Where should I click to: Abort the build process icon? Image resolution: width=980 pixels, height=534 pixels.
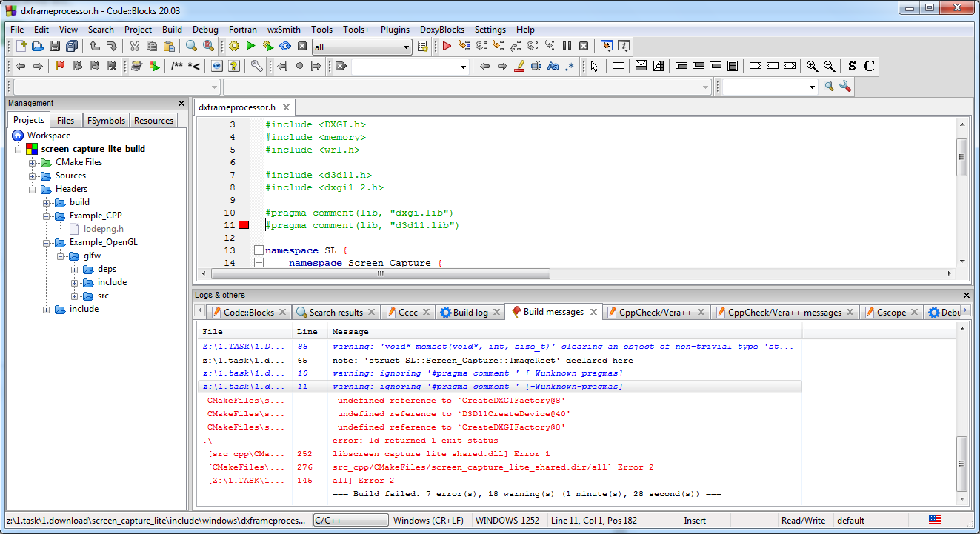(x=302, y=47)
